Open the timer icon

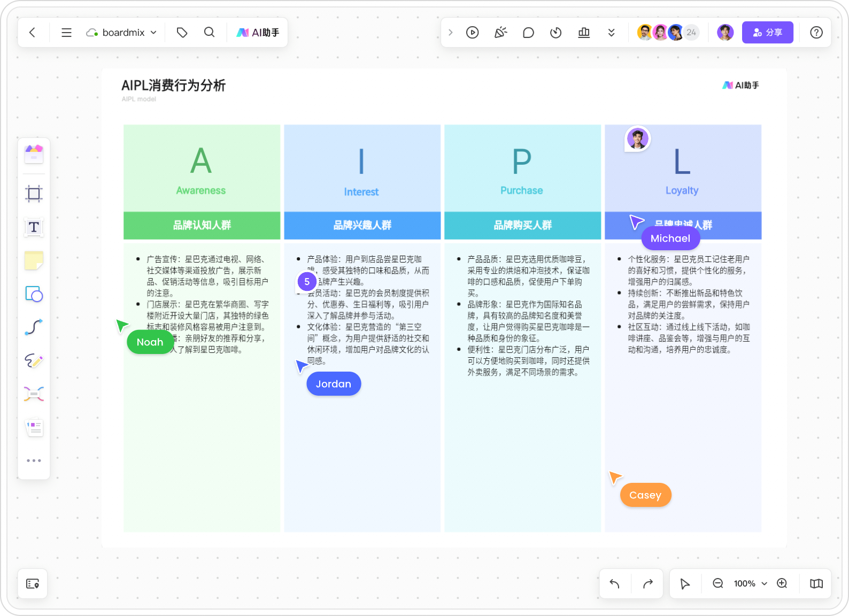556,33
